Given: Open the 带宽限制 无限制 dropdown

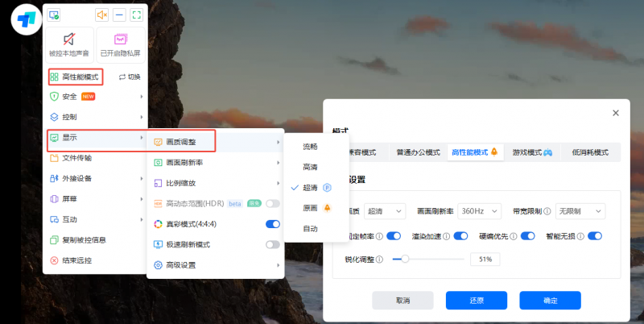Looking at the screenshot, I should [580, 211].
